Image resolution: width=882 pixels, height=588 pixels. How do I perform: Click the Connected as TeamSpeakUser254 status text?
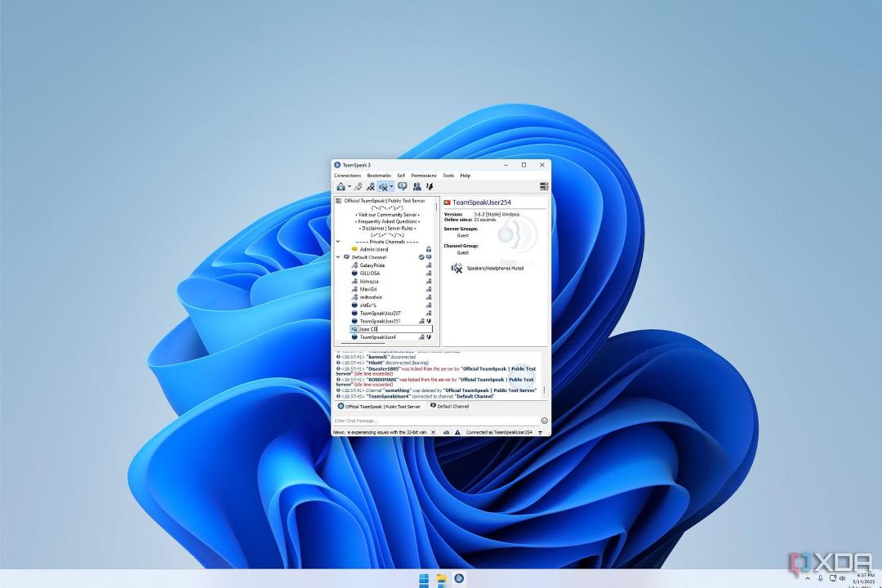(499, 432)
